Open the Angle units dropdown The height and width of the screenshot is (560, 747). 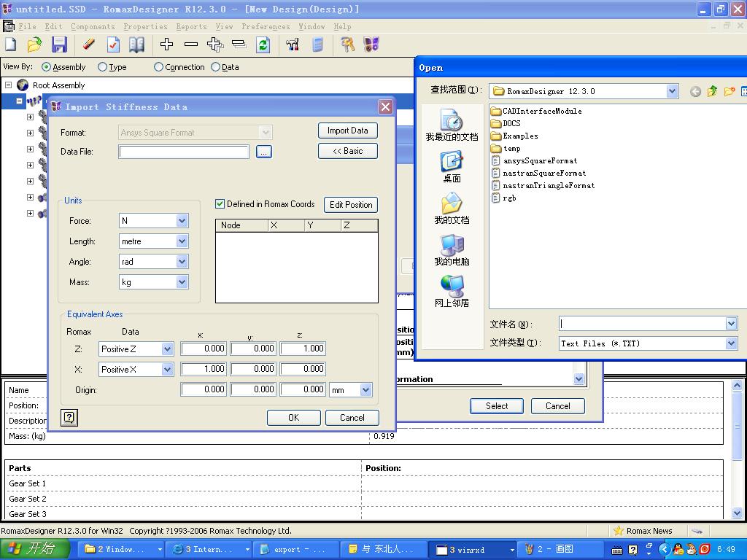click(182, 262)
